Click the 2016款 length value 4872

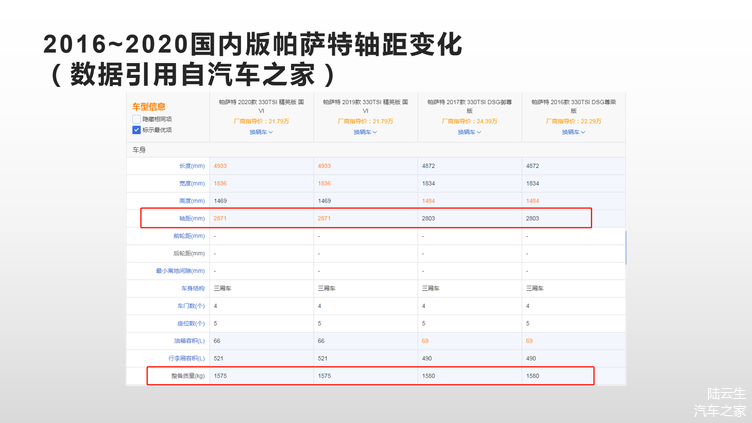point(532,166)
